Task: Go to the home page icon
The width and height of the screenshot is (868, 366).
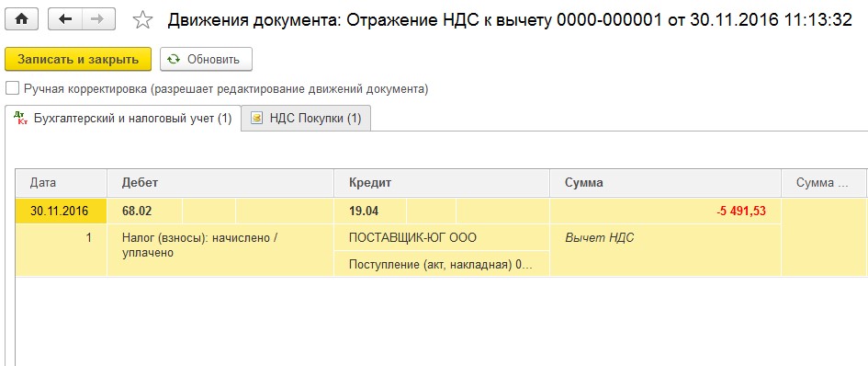Action: pos(22,19)
